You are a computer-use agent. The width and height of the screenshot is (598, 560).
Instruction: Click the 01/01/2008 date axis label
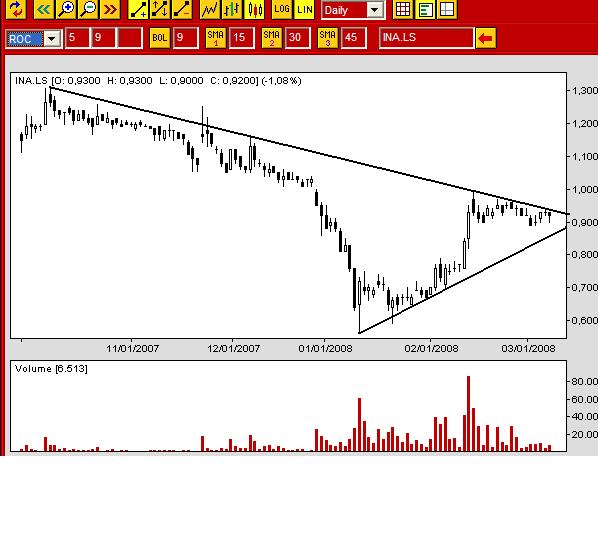325,348
